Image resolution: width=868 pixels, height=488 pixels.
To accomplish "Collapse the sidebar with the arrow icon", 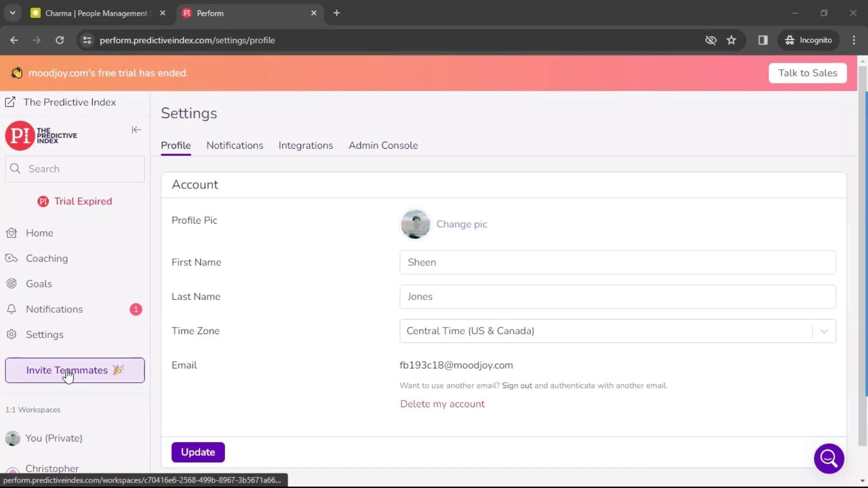I will click(136, 130).
